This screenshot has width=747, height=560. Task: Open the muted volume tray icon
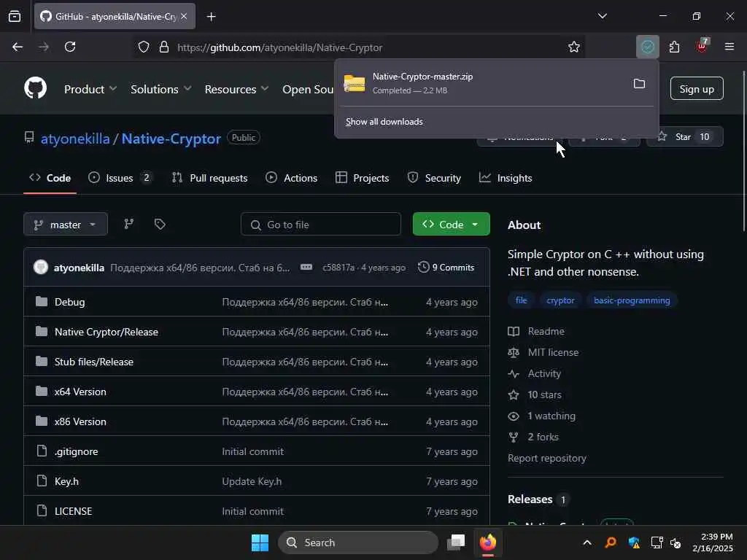676,542
